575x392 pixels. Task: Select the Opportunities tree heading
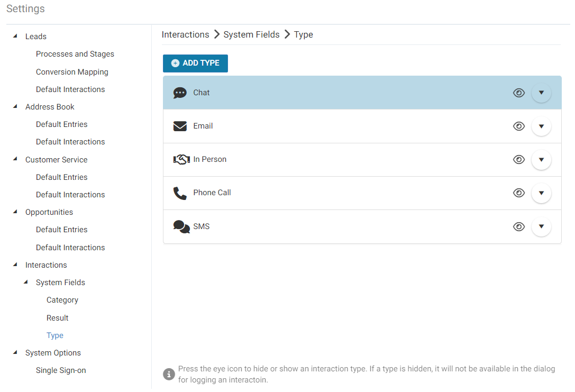(x=49, y=212)
